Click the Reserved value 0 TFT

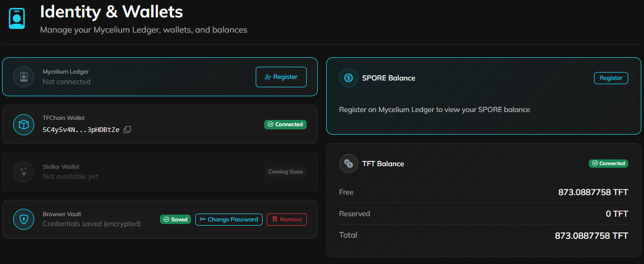[x=617, y=214]
